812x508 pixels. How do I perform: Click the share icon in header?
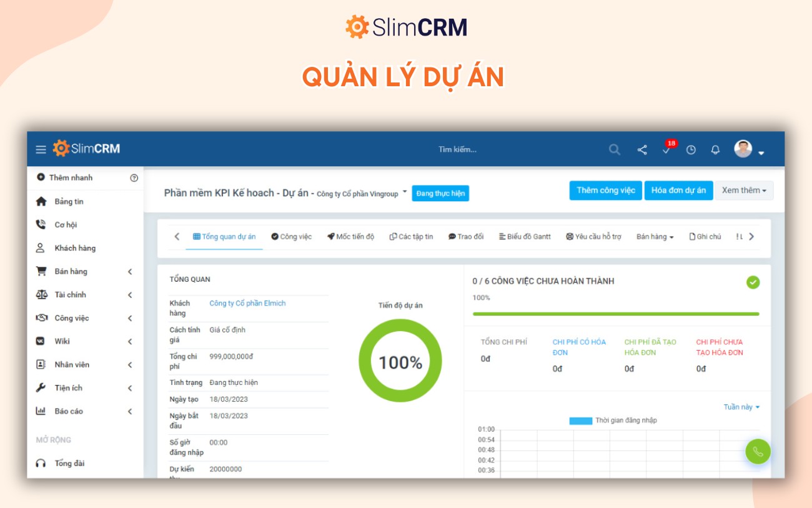pyautogui.click(x=642, y=149)
